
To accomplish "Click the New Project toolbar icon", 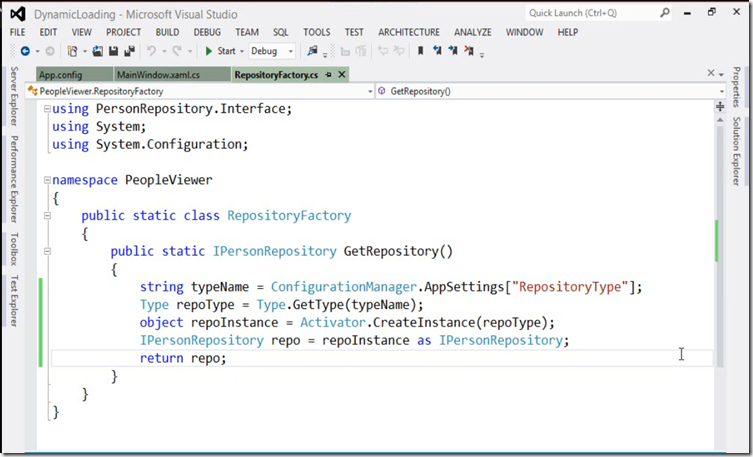I will tap(73, 51).
